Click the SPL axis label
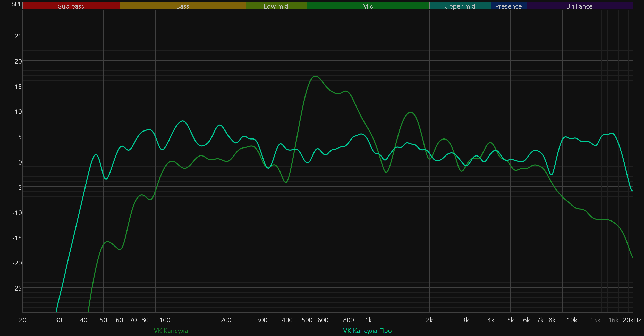The width and height of the screenshot is (644, 336). [x=16, y=4]
